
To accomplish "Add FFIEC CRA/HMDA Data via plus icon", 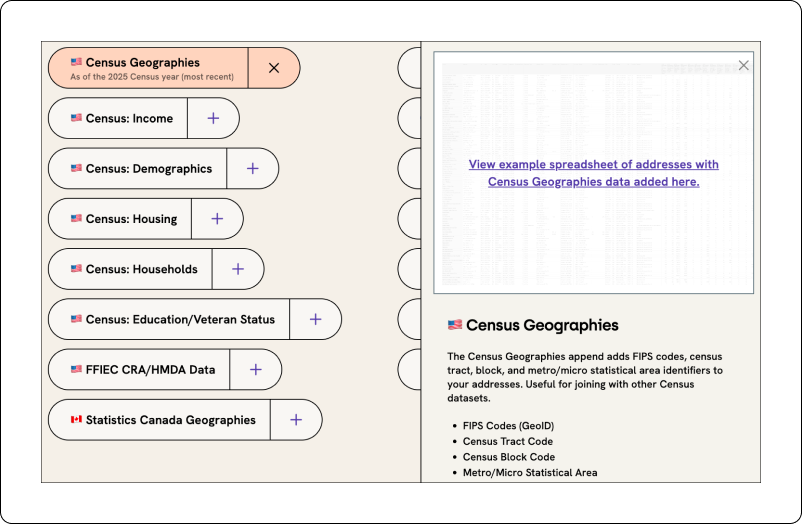I will click(x=256, y=369).
